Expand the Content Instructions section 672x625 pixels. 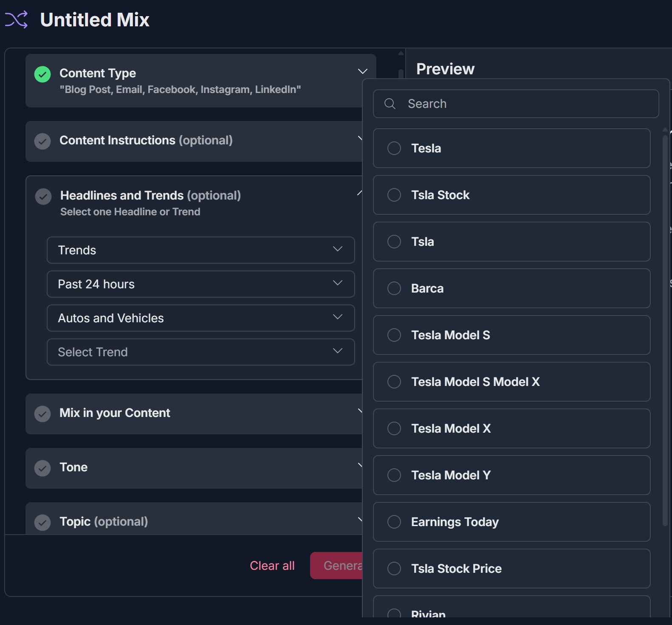[194, 141]
